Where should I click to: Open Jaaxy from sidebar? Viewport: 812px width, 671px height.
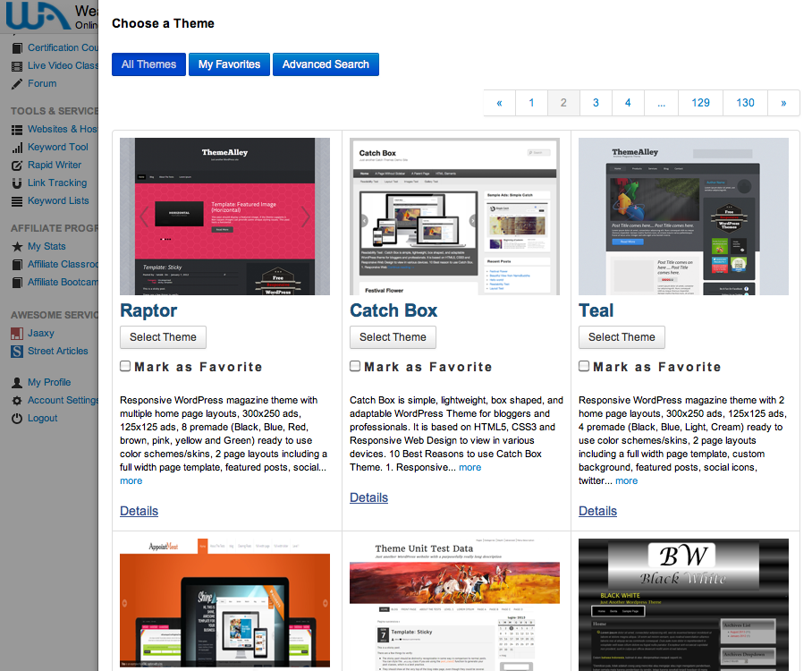[41, 333]
